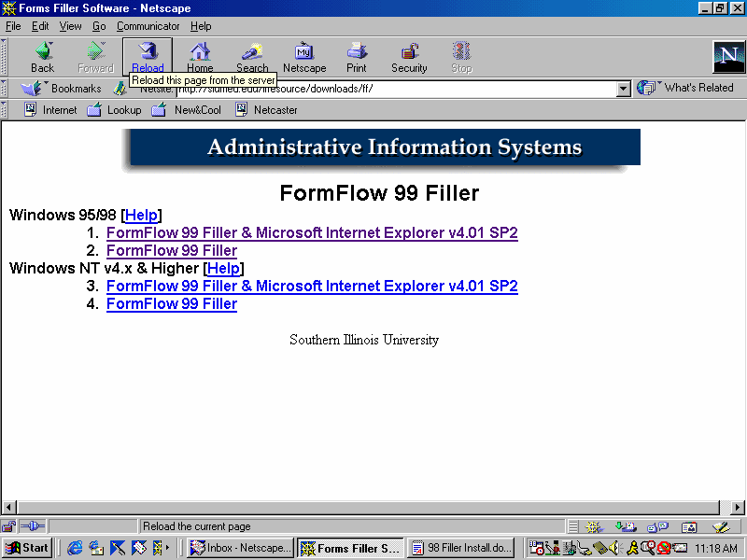
Task: Click the horizontal scrollbar right arrow
Action: [738, 508]
